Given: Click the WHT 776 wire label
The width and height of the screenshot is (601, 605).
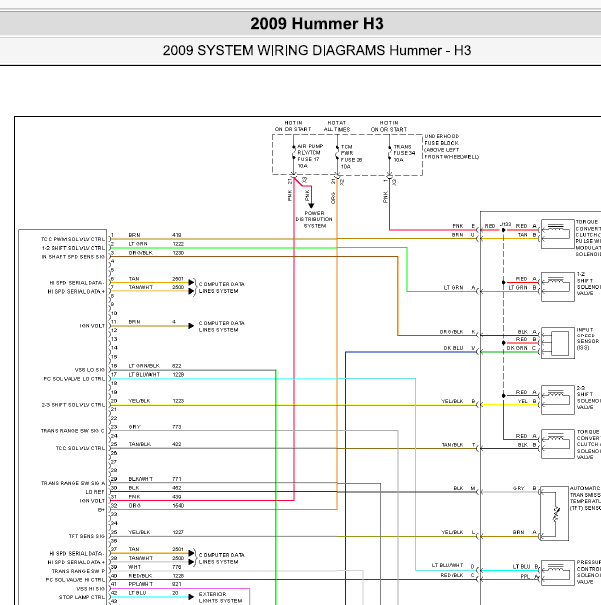Looking at the screenshot, I should pos(155,567).
